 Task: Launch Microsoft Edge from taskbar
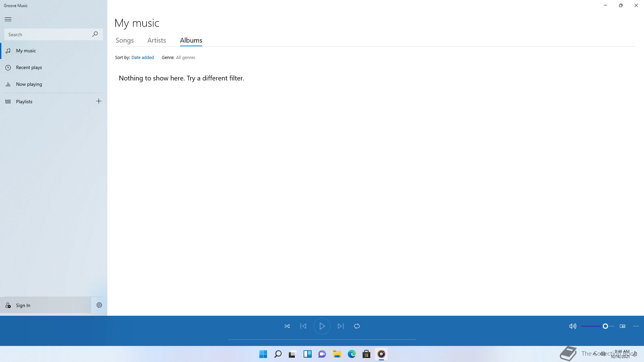pyautogui.click(x=352, y=354)
